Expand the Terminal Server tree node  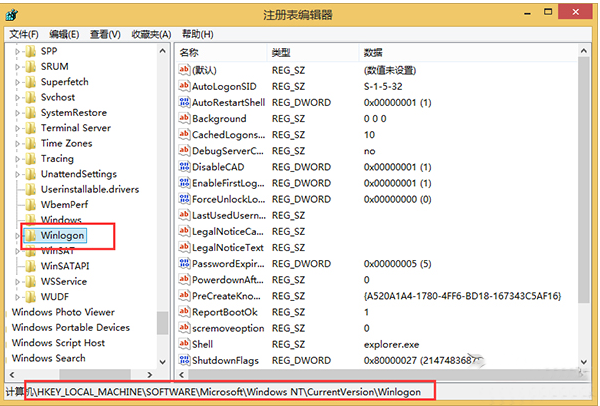[17, 128]
